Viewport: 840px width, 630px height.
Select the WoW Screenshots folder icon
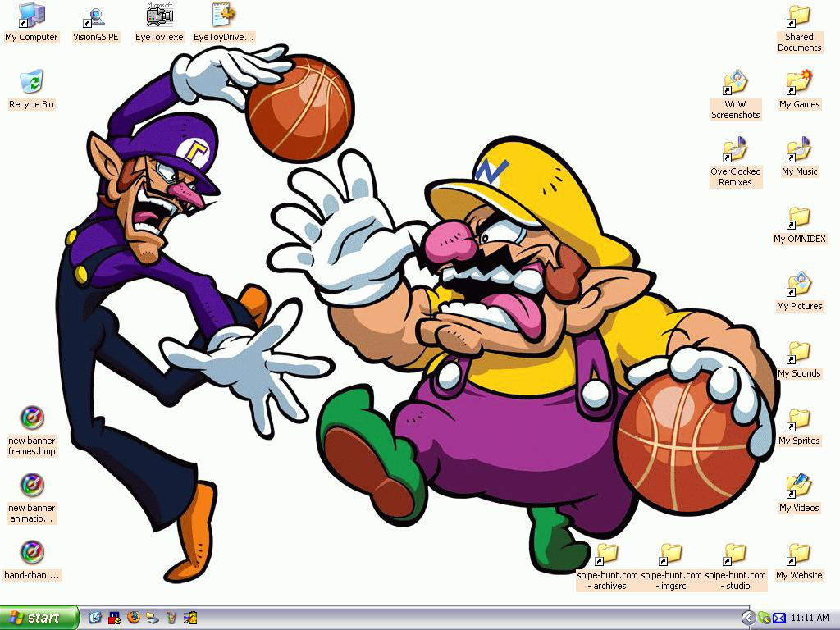click(x=735, y=83)
